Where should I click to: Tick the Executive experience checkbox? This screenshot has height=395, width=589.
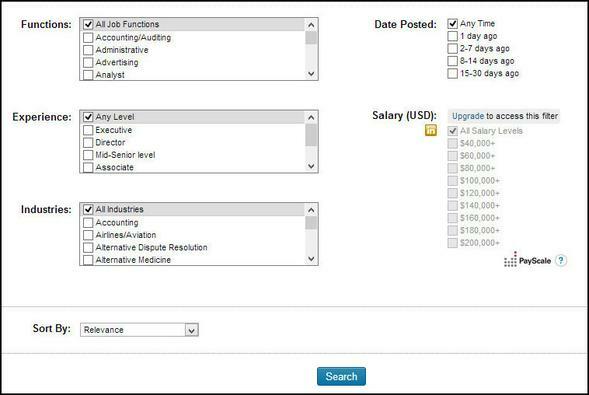[88, 130]
